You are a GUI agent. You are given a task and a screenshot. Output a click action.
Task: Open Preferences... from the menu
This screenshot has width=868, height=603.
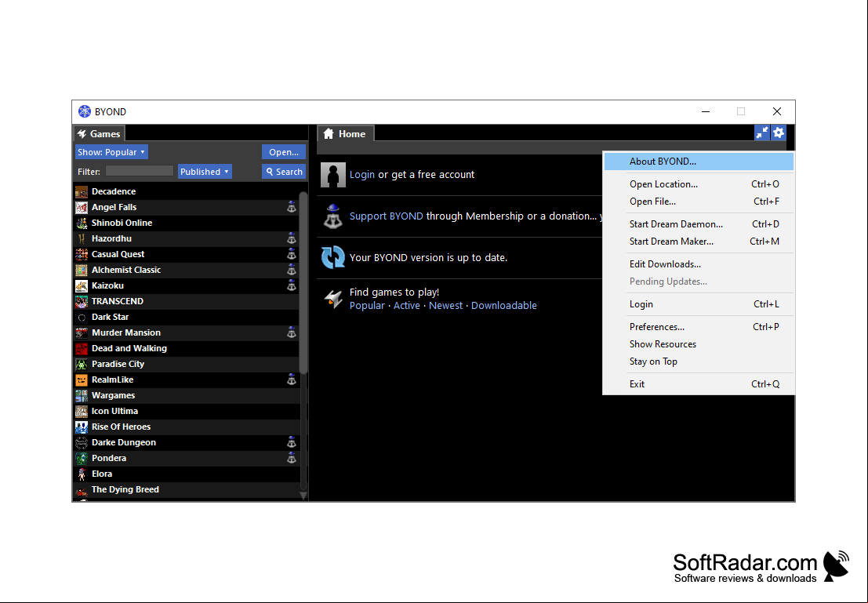pyautogui.click(x=699, y=327)
